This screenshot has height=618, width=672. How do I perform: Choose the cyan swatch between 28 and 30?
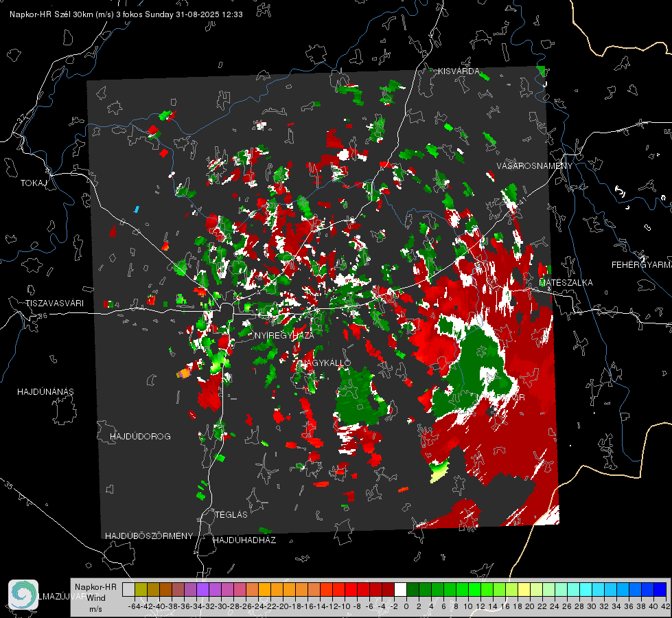(586, 590)
